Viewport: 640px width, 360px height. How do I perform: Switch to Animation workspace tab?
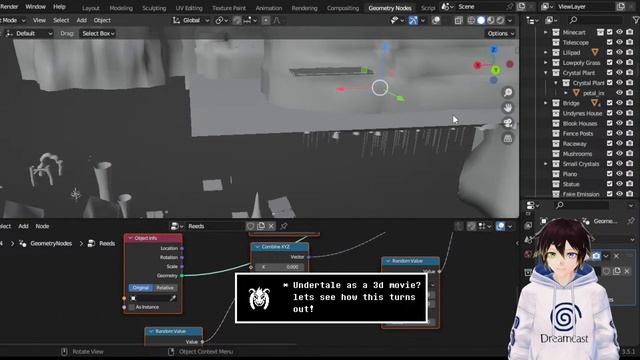(x=269, y=8)
